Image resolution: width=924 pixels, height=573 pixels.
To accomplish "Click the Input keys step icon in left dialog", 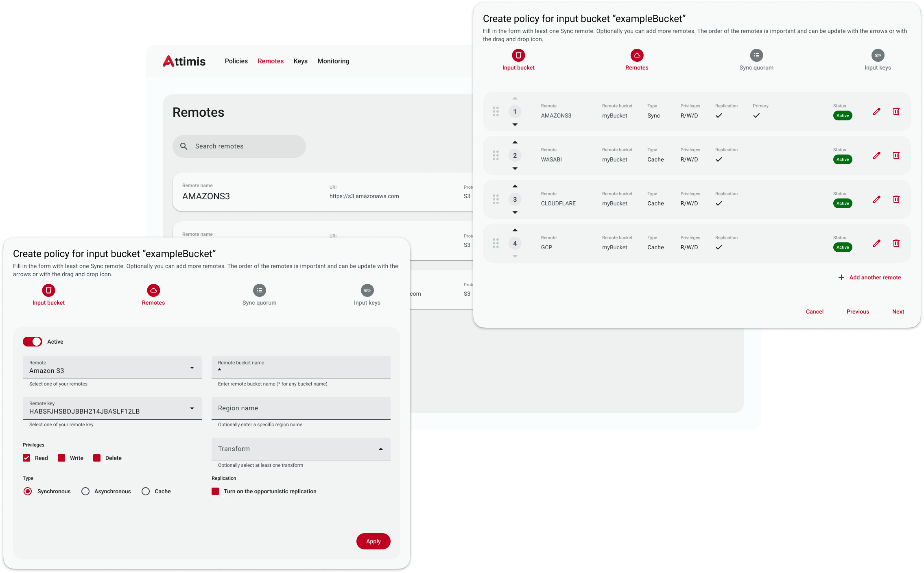I will click(x=367, y=290).
